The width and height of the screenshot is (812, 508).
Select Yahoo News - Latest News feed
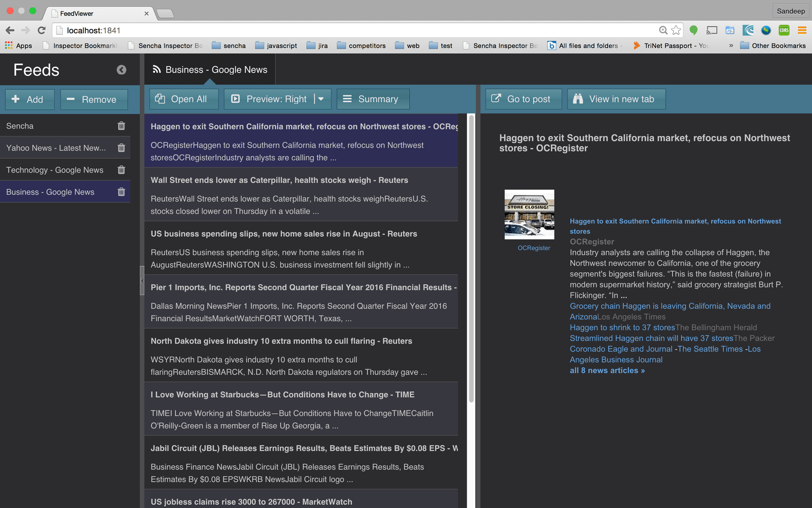[65, 148]
